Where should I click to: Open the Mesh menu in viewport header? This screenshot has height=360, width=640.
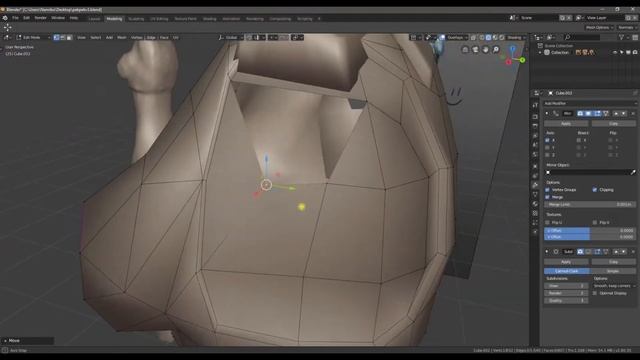(x=122, y=38)
